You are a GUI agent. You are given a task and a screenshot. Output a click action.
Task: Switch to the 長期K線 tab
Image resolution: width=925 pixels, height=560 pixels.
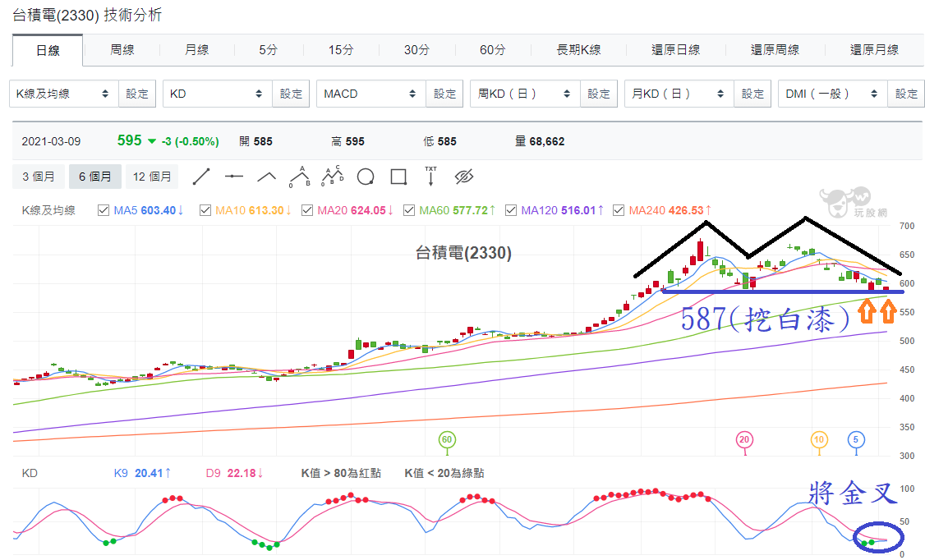pyautogui.click(x=578, y=50)
